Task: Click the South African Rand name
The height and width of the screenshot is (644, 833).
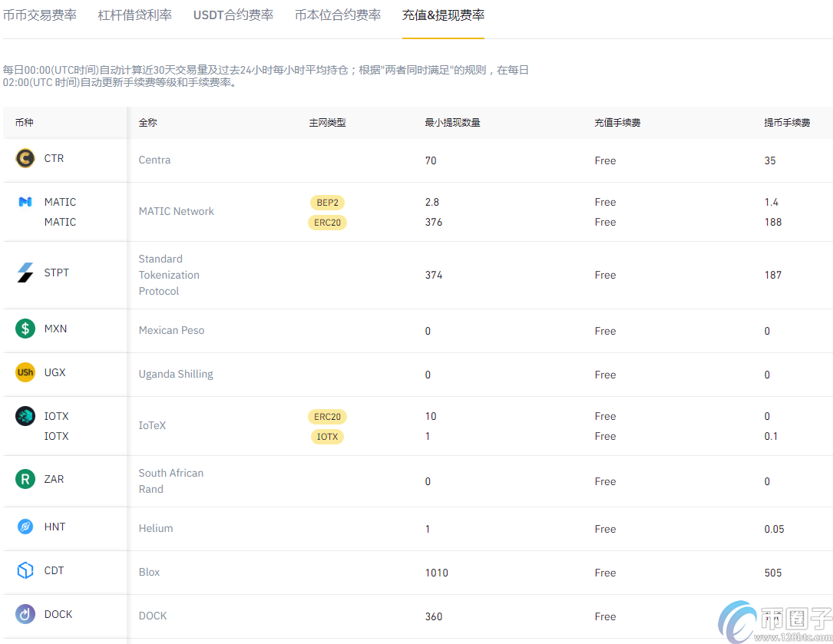Action: click(171, 481)
